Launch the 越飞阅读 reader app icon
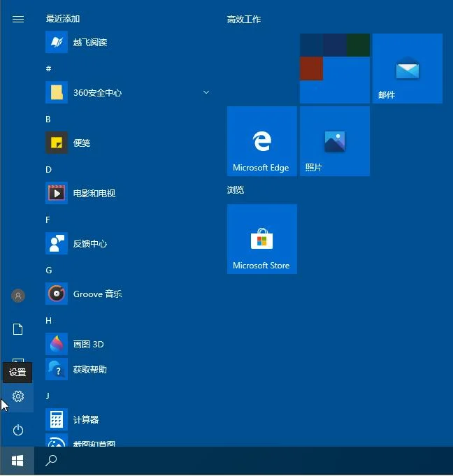Viewport: 453px width, 476px height. pyautogui.click(x=57, y=42)
